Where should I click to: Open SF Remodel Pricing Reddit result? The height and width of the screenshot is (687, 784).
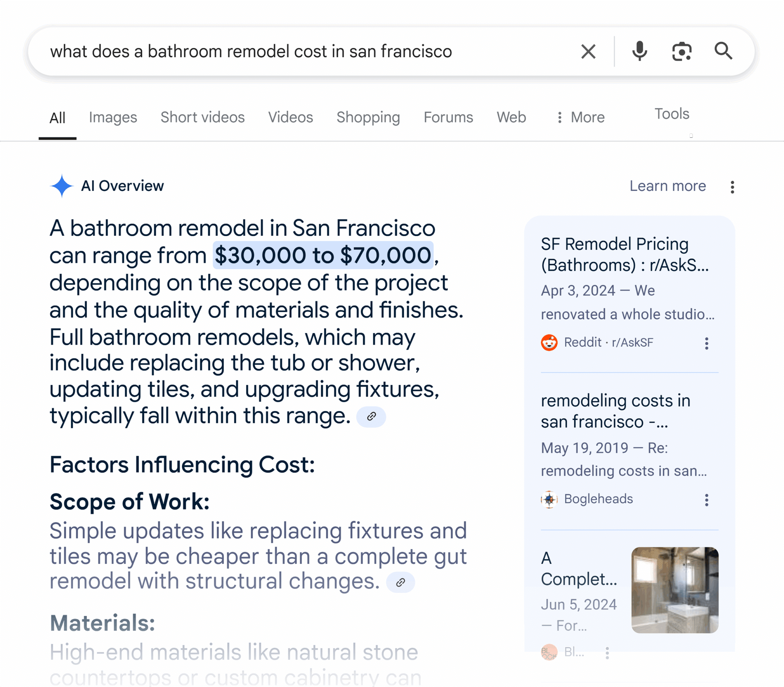[625, 255]
